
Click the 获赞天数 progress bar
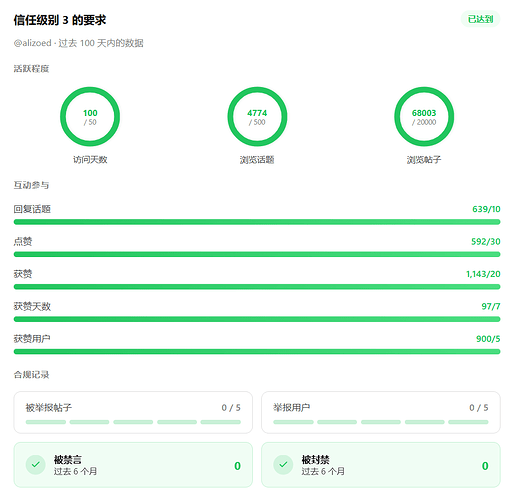[x=257, y=319]
